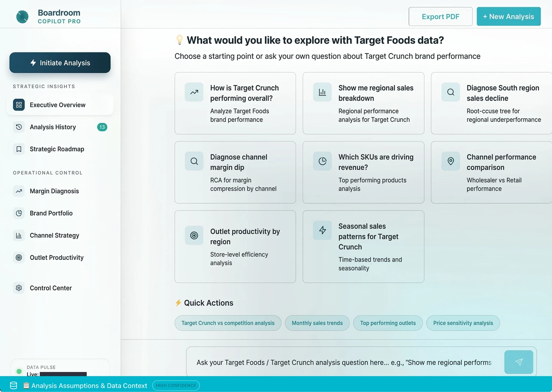Open the Margin Diagnosis section
Viewport: 552px width, 392px height.
coord(54,191)
